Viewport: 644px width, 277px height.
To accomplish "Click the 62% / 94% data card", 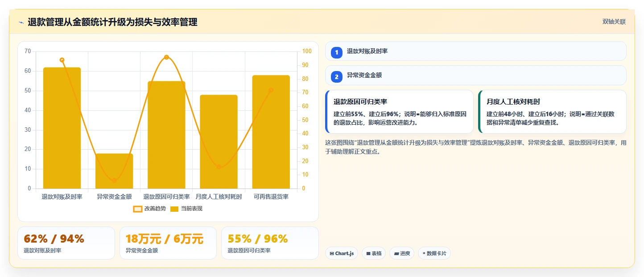I will (66, 243).
